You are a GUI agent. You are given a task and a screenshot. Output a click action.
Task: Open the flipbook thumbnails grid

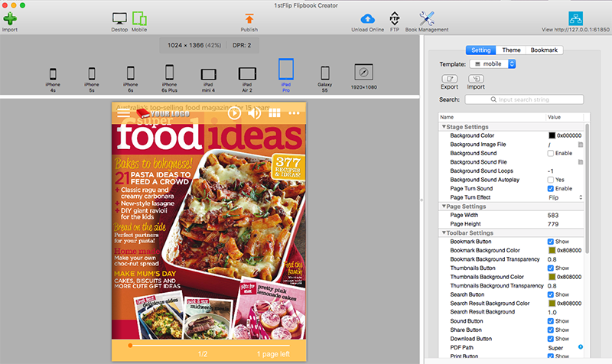coord(275,113)
